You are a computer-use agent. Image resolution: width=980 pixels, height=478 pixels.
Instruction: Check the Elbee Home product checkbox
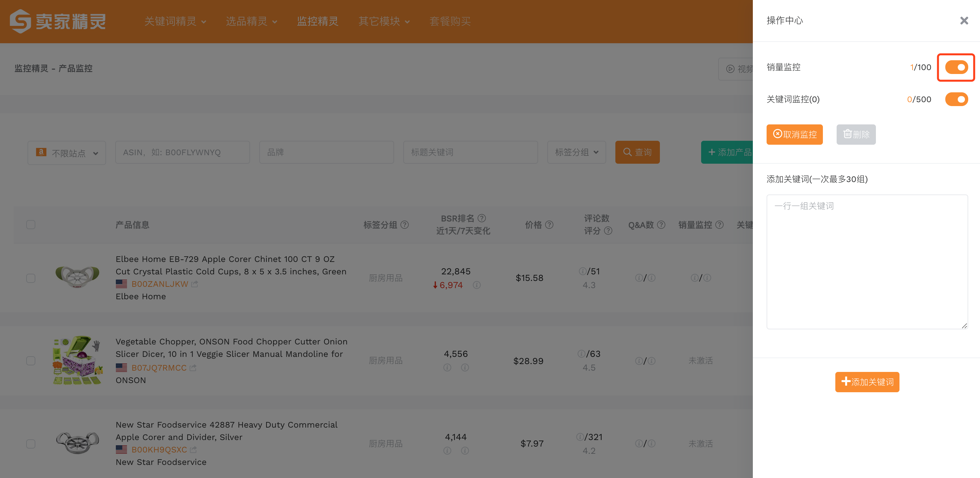click(x=31, y=278)
